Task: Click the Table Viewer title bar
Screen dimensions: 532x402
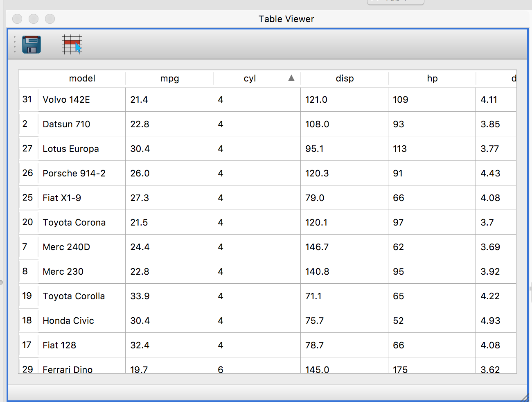Action: click(286, 19)
